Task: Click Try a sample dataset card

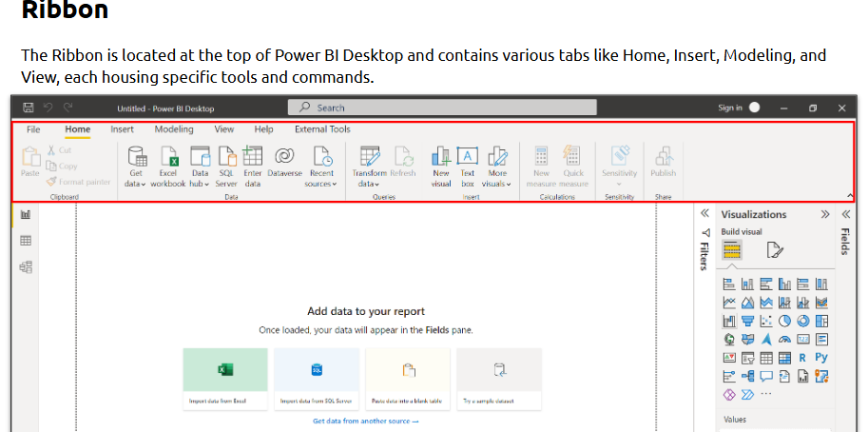Action: click(x=499, y=380)
